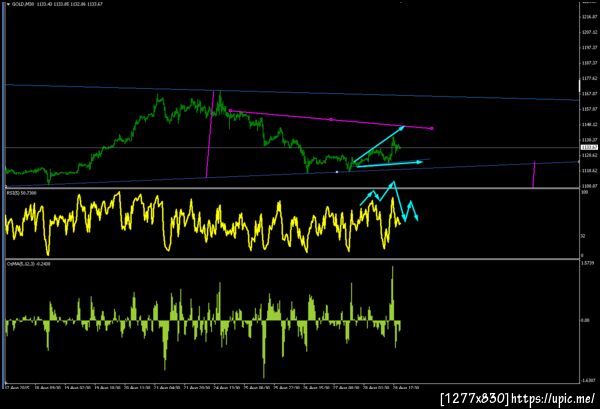Click the 1167.87 price axis label

click(589, 93)
